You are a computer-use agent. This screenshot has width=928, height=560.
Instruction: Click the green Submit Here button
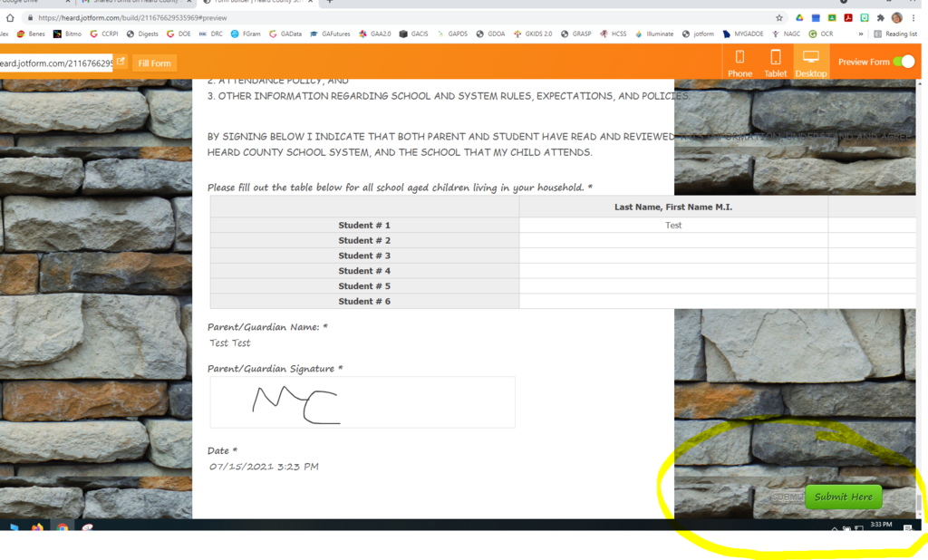click(844, 497)
